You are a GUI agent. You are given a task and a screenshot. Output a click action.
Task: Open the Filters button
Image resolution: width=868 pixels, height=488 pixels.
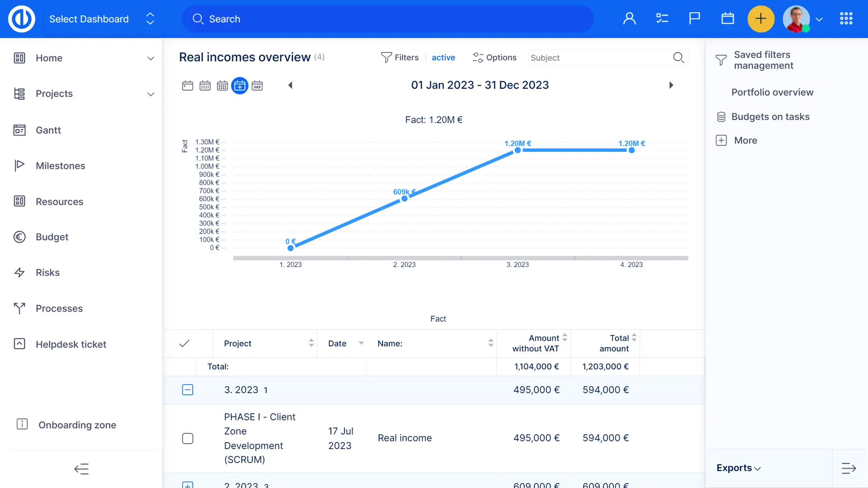(x=400, y=57)
